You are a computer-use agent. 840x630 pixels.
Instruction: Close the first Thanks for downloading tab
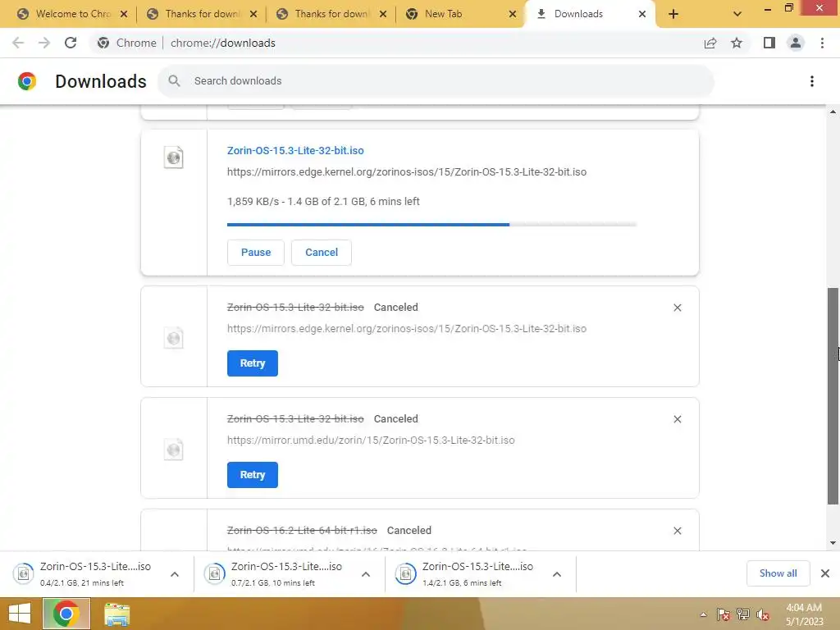253,14
